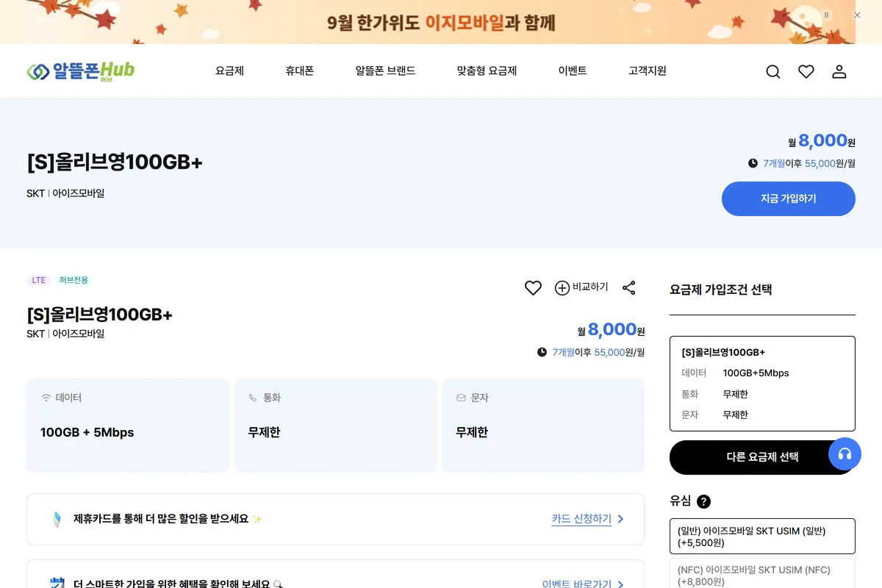Click the 제휴카드 discount banner card
This screenshot has height=588, width=882.
click(335, 519)
